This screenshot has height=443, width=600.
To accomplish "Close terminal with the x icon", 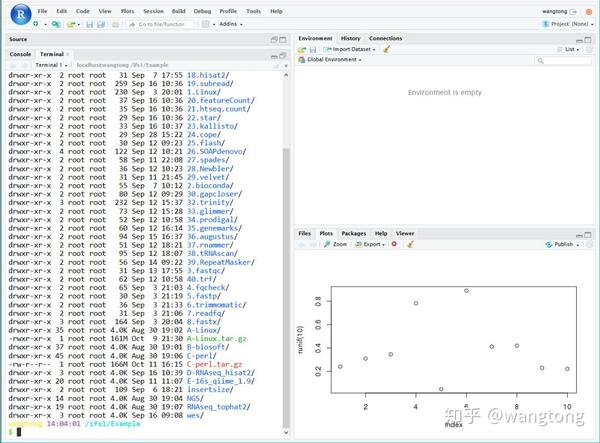I will 285,65.
